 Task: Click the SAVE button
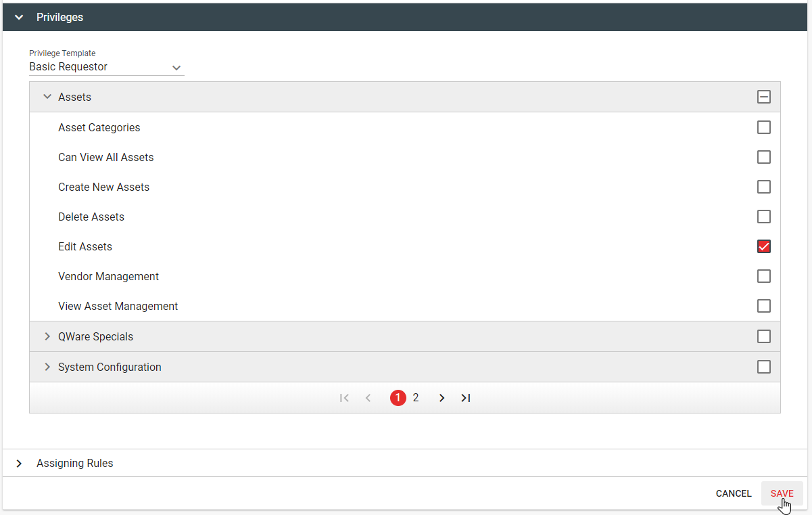(782, 493)
